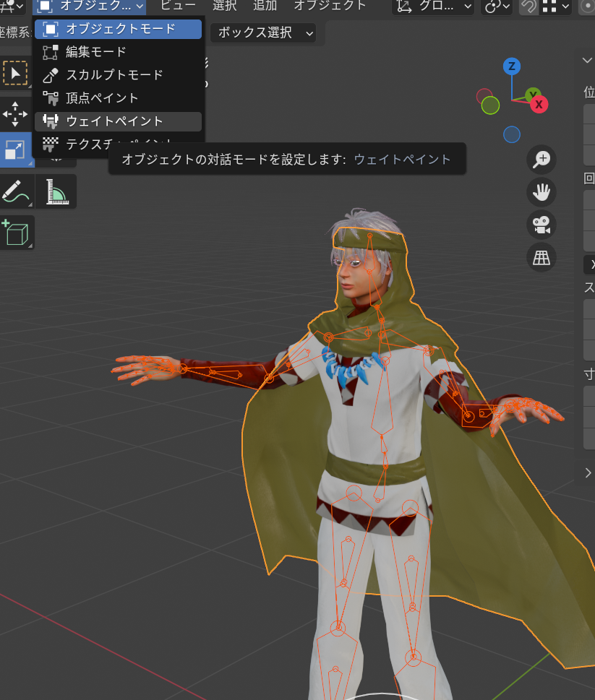Open the View (ビュー) menu

[178, 5]
